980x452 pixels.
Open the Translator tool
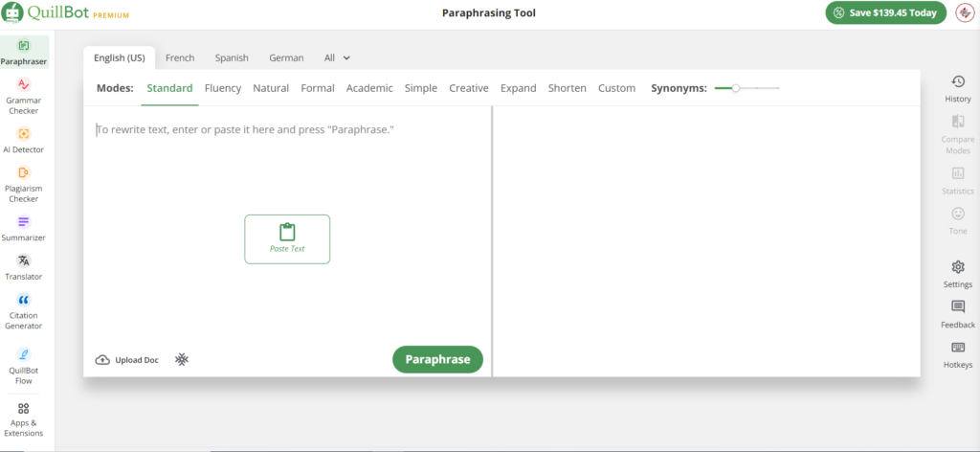coord(24,266)
